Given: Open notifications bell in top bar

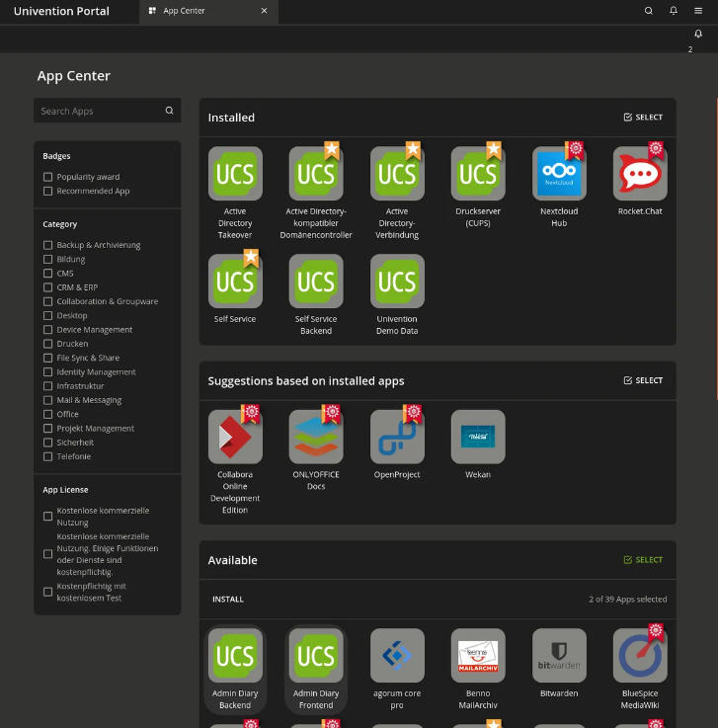Looking at the screenshot, I should click(673, 11).
